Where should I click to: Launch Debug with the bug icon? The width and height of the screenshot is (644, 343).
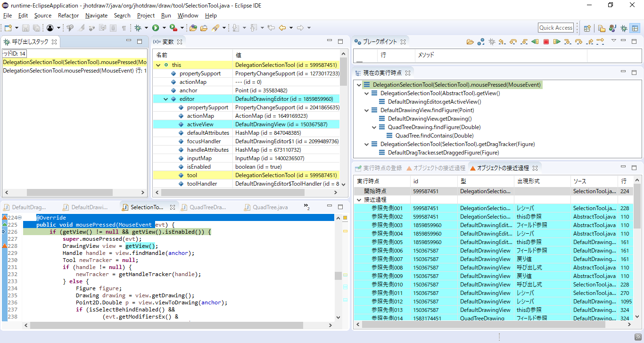click(x=138, y=28)
